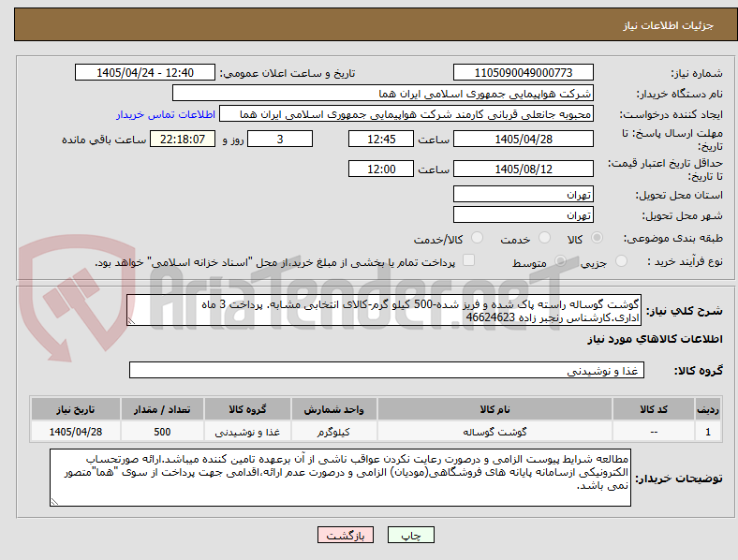
Task: Click the remaining time 22:18:07 field
Action: coord(183,140)
